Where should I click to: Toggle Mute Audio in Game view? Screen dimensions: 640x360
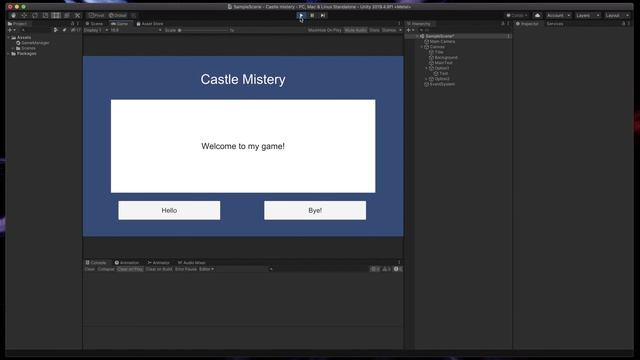[x=356, y=30]
